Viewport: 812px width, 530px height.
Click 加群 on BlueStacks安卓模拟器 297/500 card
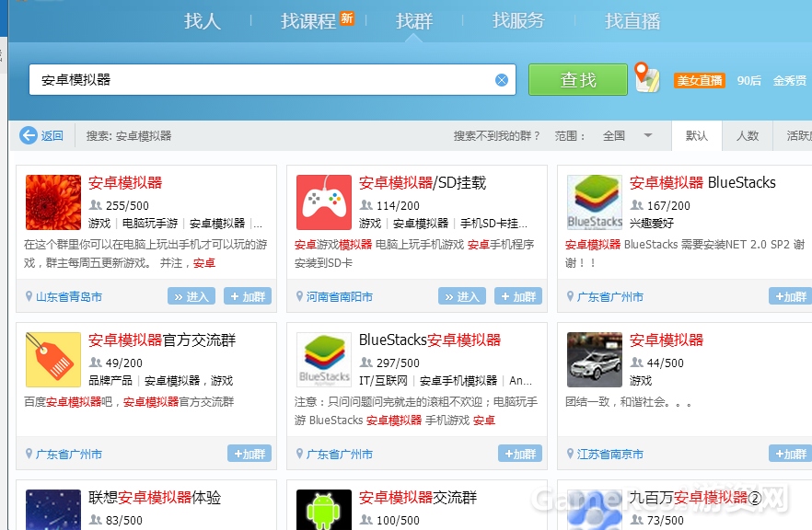point(520,454)
